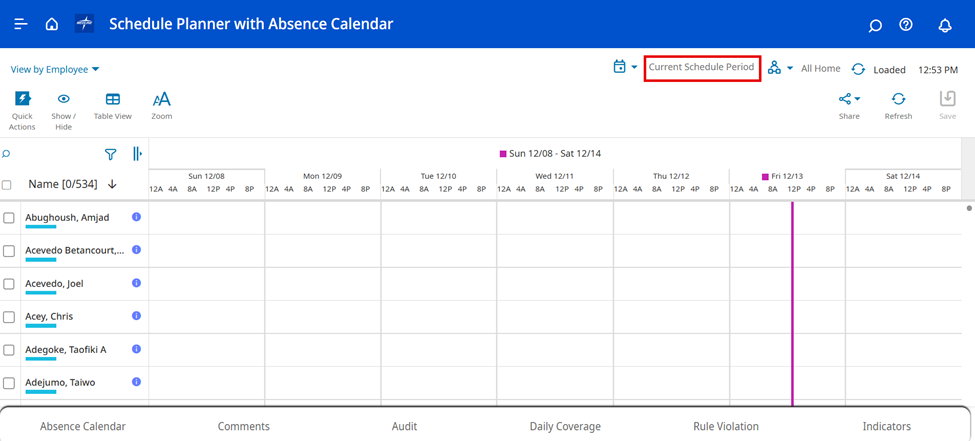Select the checkbox for Acey, Chris
The image size is (975, 441).
coord(9,317)
